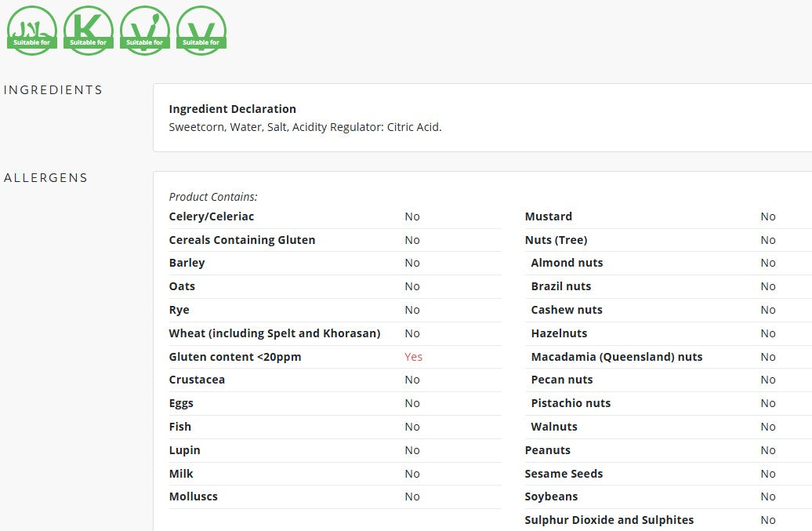Click the 'Brazil nuts' label
This screenshot has width=812, height=531.
(561, 286)
